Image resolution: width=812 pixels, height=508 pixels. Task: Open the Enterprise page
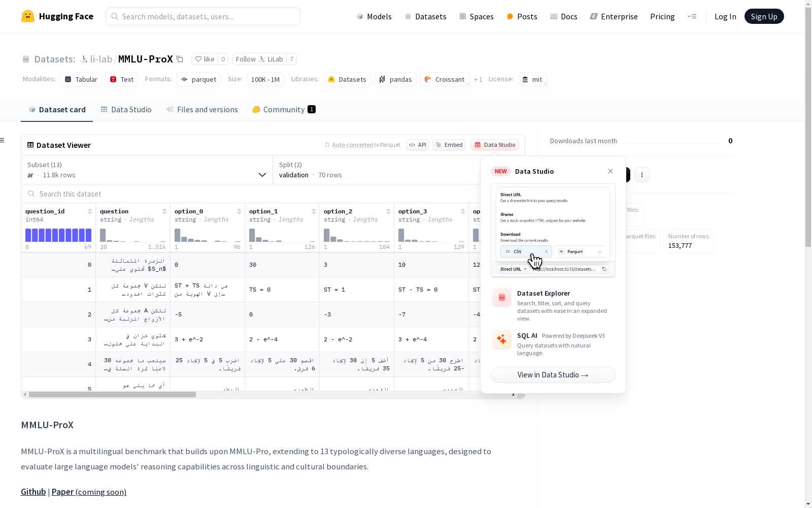614,16
